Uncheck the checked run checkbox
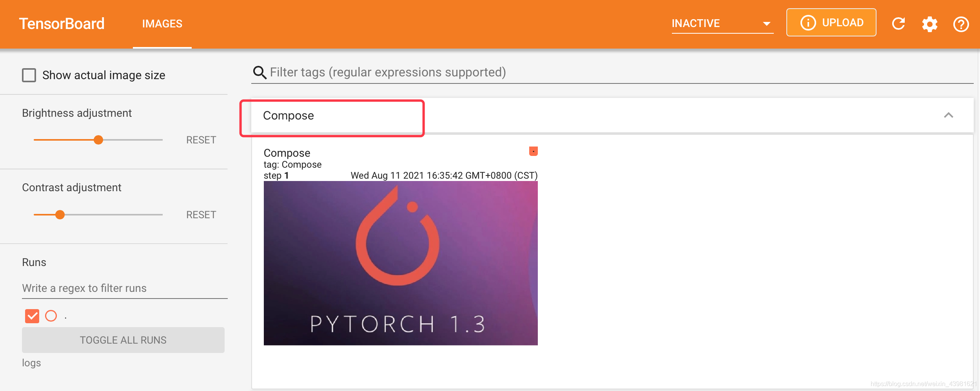980x391 pixels. pyautogui.click(x=32, y=316)
